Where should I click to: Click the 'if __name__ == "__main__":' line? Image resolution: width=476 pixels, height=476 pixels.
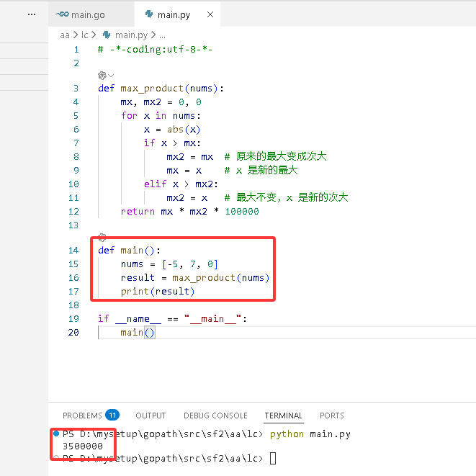click(x=172, y=319)
